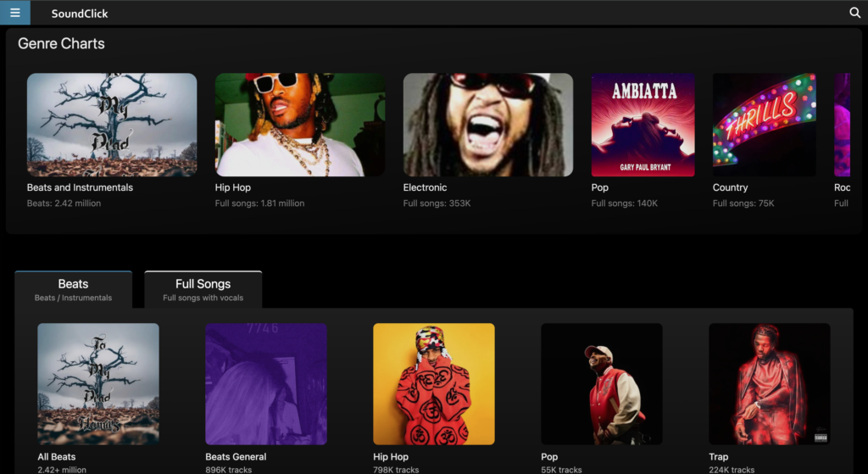
Task: Switch to the Full Songs tab
Action: (x=203, y=289)
